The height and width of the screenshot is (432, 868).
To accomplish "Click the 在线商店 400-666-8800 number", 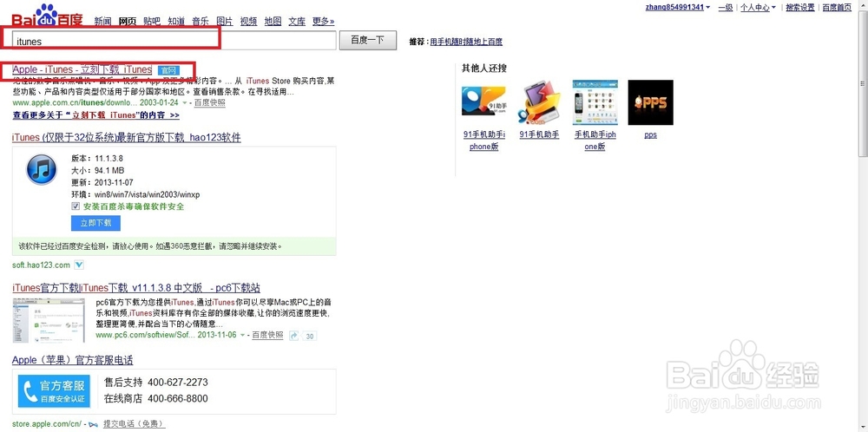I will pyautogui.click(x=156, y=398).
